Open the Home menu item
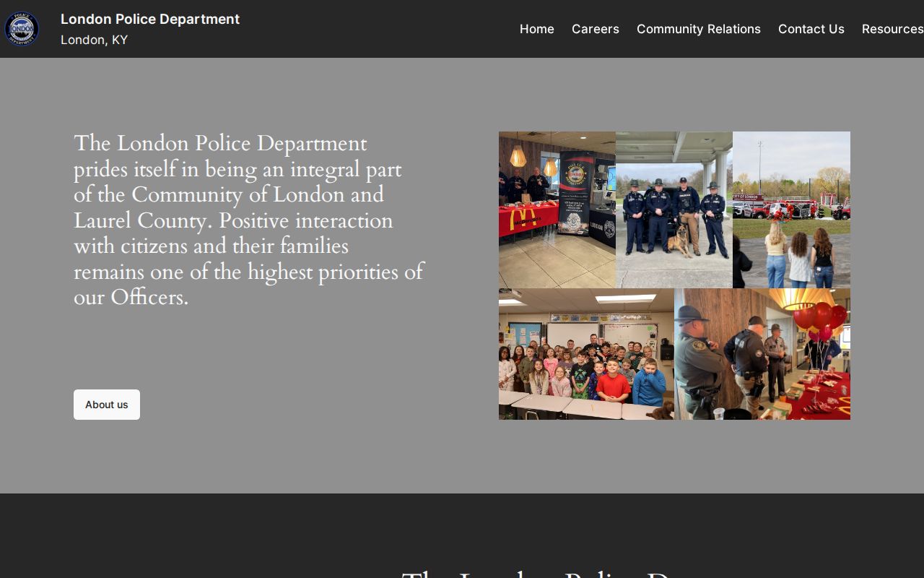 pyautogui.click(x=537, y=29)
